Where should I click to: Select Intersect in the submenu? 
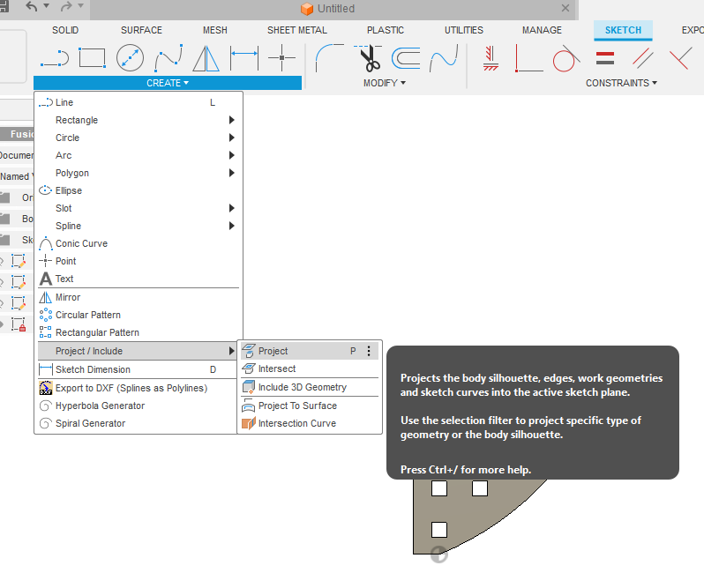(x=310, y=368)
